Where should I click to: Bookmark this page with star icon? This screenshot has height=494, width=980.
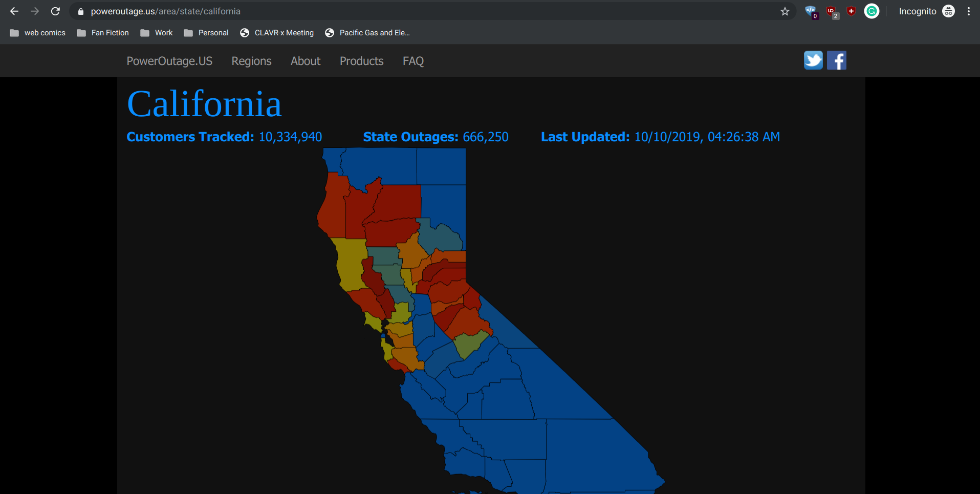point(785,11)
